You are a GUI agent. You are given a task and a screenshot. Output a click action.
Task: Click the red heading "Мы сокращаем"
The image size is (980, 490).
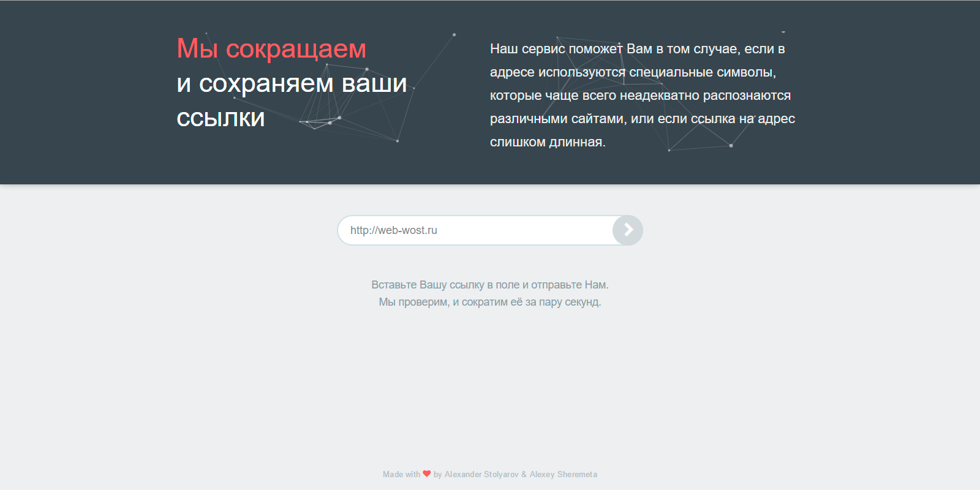tap(271, 48)
